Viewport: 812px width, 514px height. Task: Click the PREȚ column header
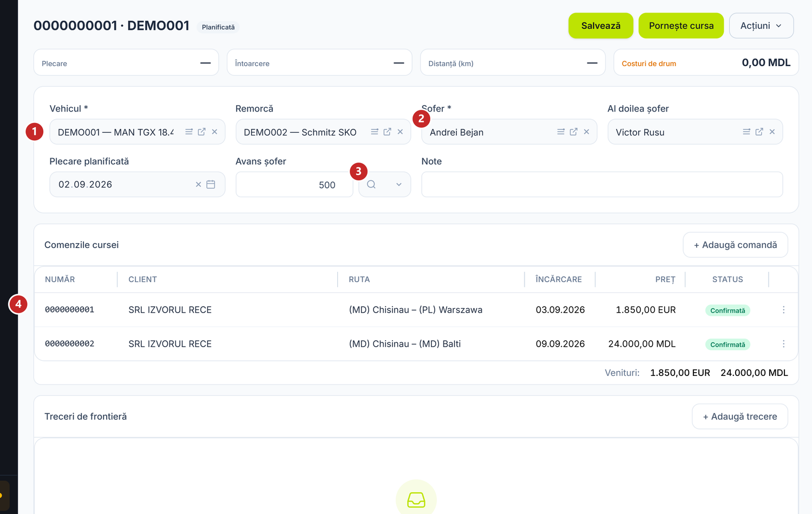pos(665,279)
